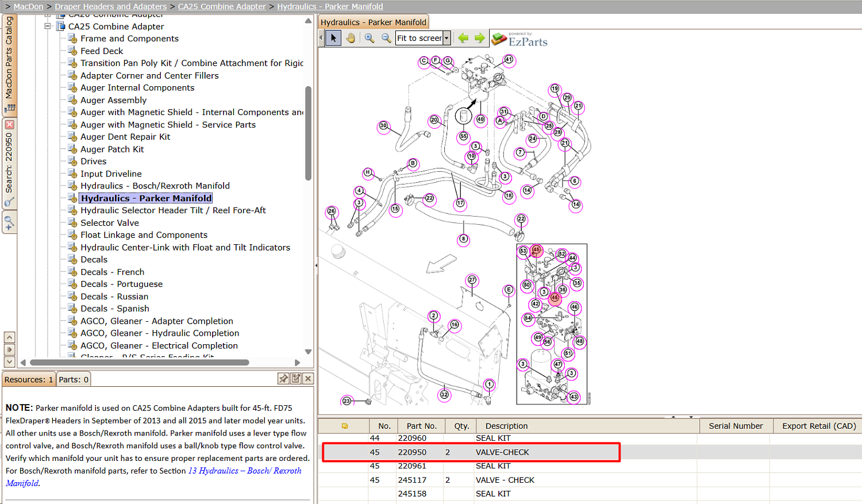Go to next diagram with green right arrow
The width and height of the screenshot is (862, 504).
coord(479,38)
